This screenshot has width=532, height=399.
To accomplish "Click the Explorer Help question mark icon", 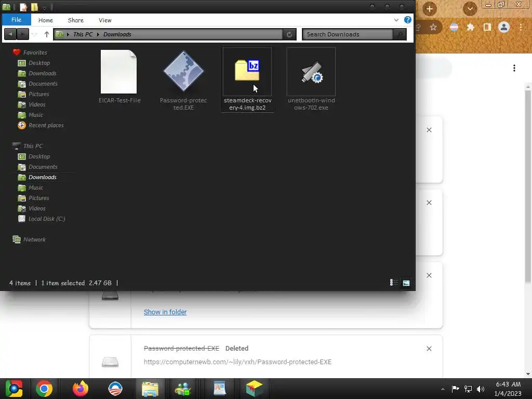I will pyautogui.click(x=408, y=20).
